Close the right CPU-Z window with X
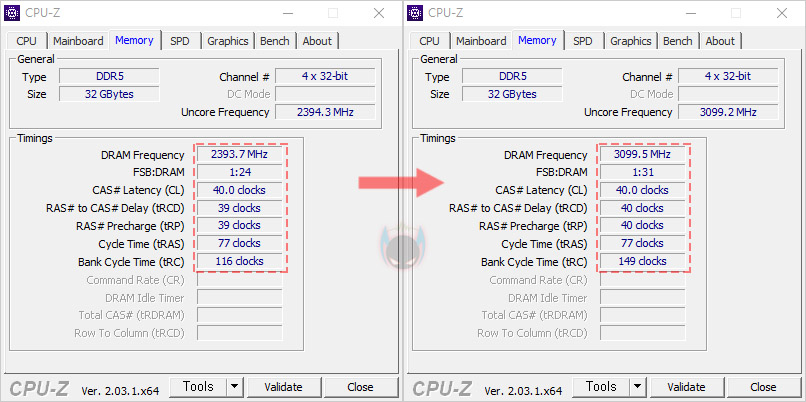 [x=782, y=13]
